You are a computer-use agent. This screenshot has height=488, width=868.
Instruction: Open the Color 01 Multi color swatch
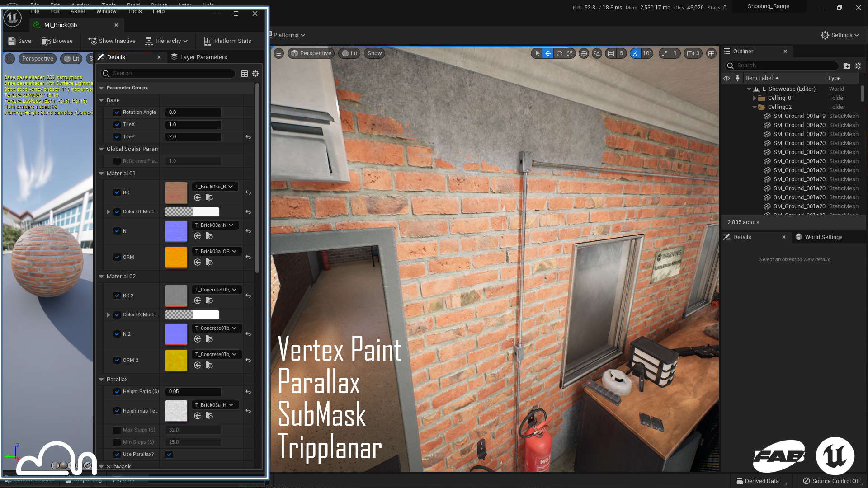click(x=192, y=212)
